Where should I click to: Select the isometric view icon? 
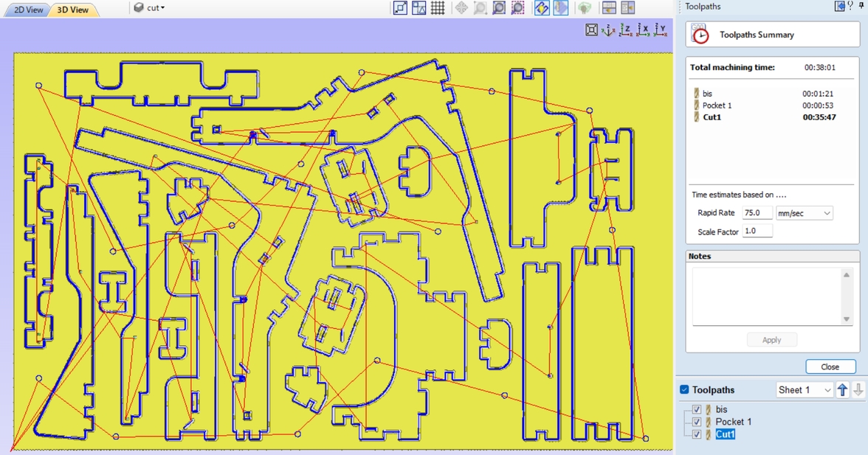coord(607,31)
